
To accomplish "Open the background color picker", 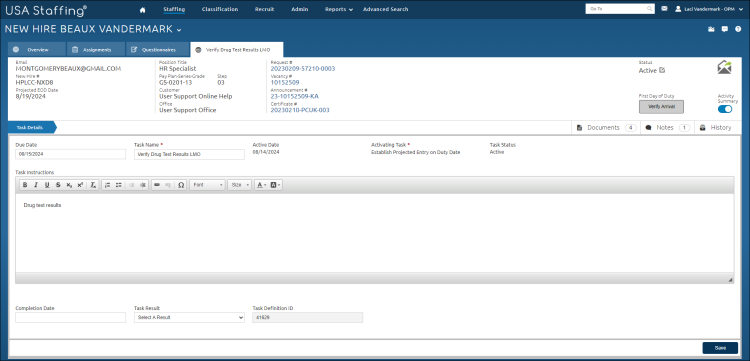I will point(275,185).
